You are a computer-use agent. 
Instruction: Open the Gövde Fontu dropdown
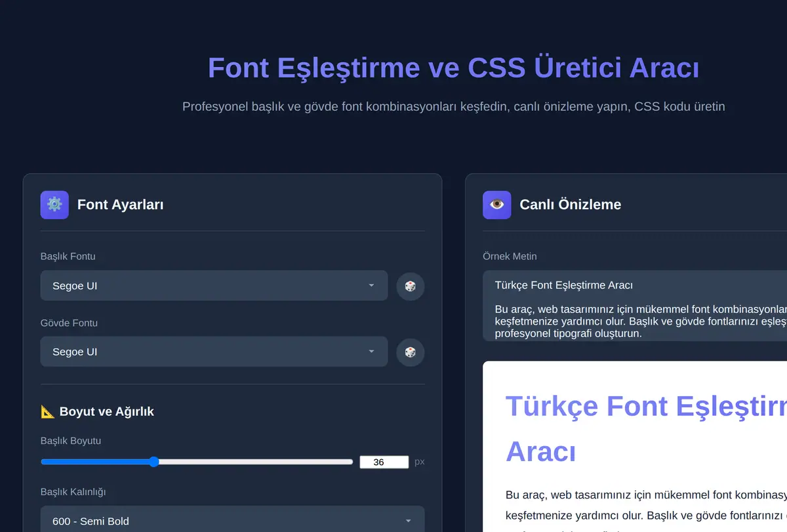click(214, 352)
